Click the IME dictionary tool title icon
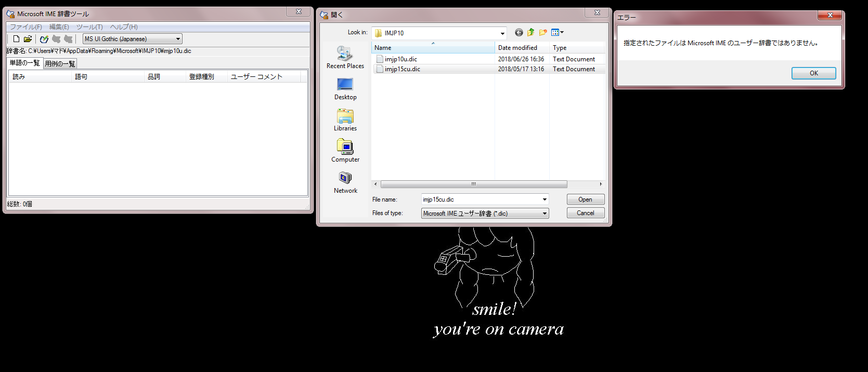This screenshot has width=868, height=372. 10,14
